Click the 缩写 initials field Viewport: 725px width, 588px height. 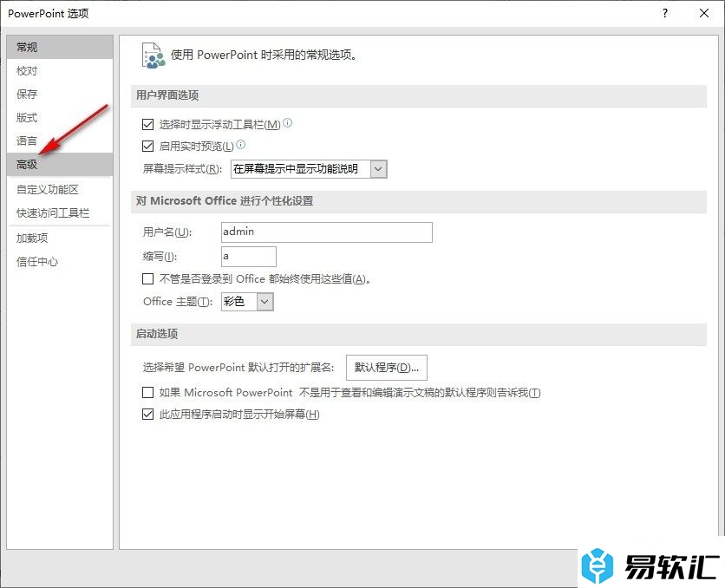click(x=249, y=257)
